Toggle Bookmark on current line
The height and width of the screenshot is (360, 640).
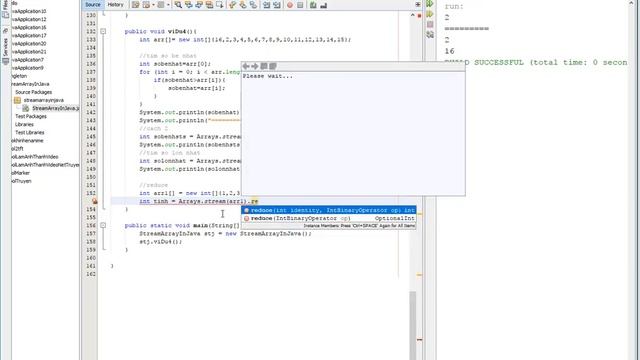pyautogui.click(x=253, y=5)
